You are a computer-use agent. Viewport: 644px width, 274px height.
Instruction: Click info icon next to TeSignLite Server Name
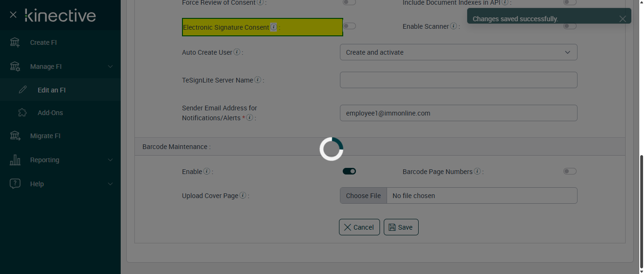(x=257, y=80)
